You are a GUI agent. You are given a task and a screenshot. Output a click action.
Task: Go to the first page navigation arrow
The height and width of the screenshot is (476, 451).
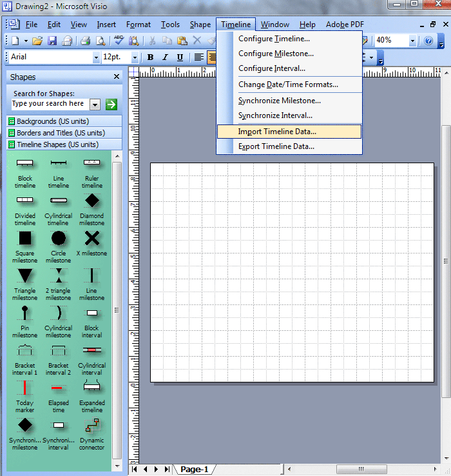(x=135, y=470)
